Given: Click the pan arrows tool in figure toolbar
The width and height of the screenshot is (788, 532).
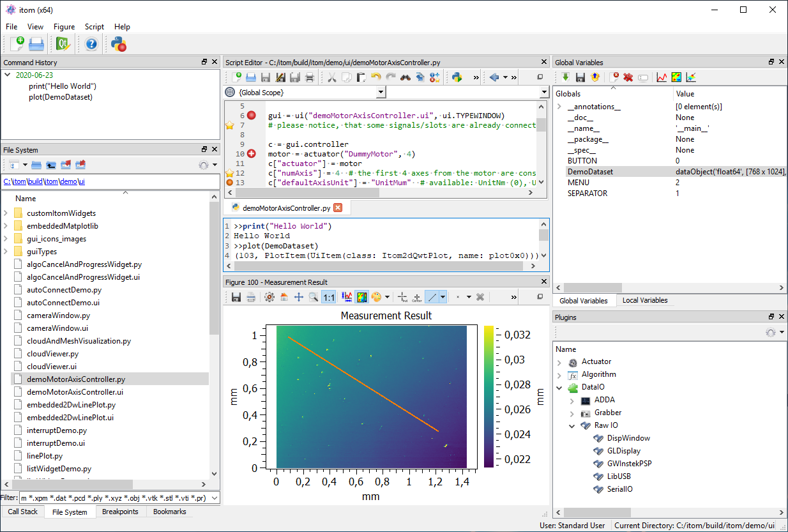Looking at the screenshot, I should tap(299, 297).
